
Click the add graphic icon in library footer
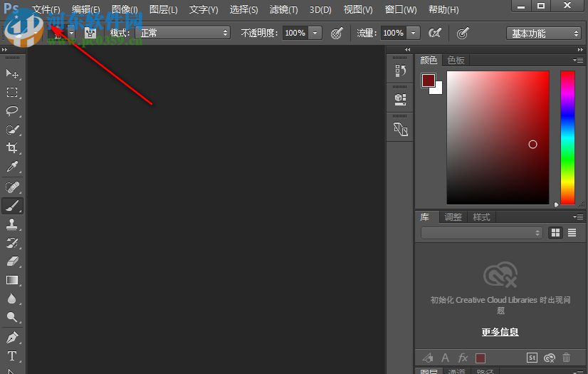pos(428,358)
